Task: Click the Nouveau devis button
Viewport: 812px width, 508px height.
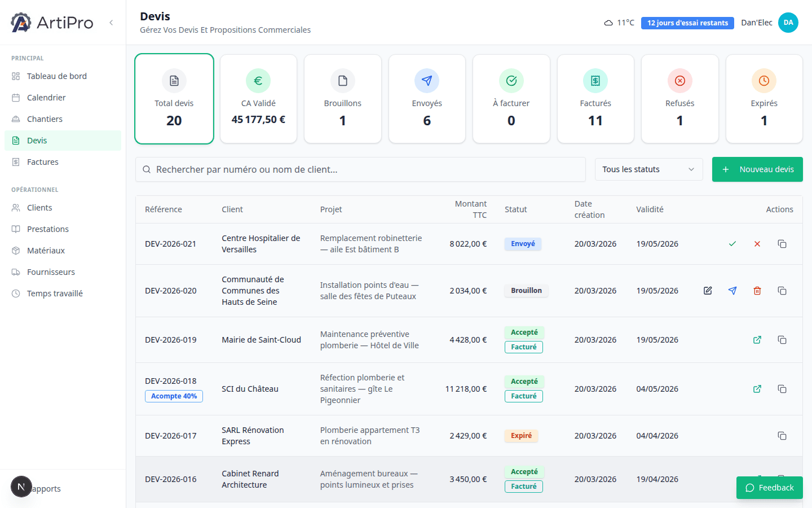Action: point(757,169)
